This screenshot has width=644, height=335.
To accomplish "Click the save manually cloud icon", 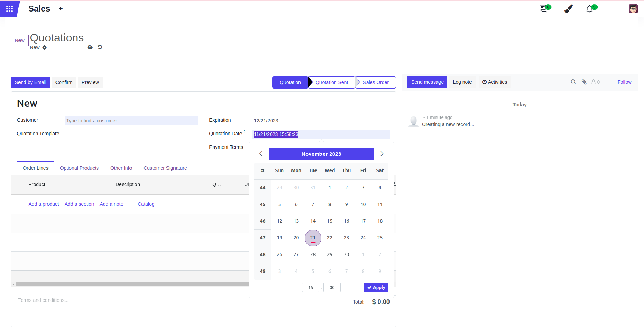I will [x=90, y=47].
